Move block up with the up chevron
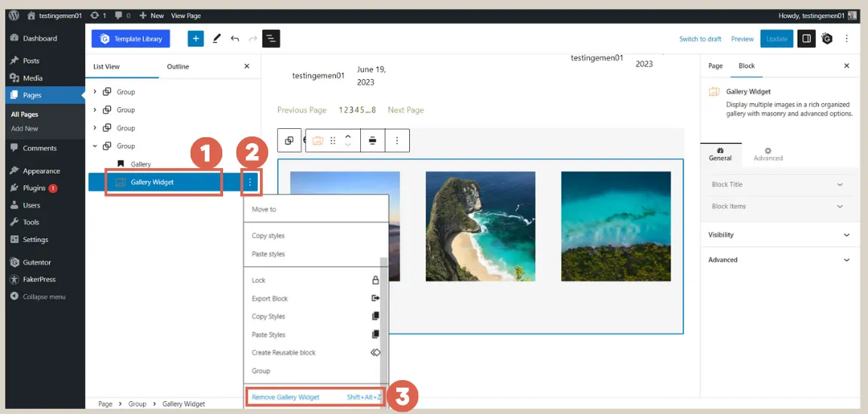The image size is (868, 414). click(348, 136)
